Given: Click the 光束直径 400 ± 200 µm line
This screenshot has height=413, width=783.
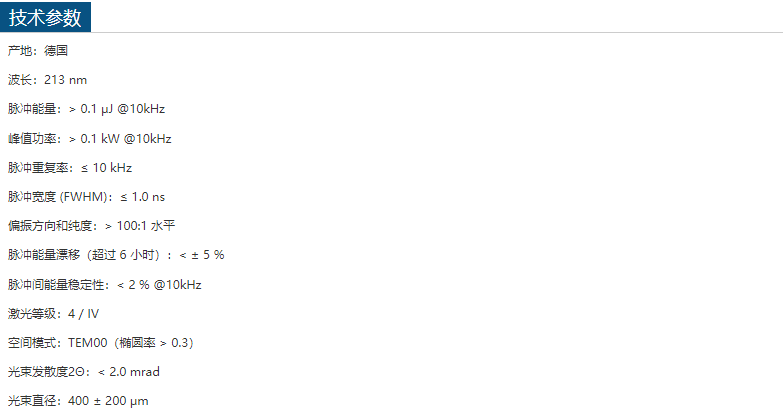Looking at the screenshot, I should click(78, 401).
